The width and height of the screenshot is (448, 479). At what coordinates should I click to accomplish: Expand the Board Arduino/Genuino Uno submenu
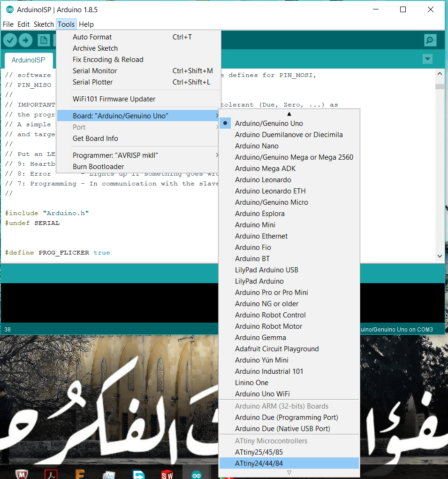tap(138, 116)
